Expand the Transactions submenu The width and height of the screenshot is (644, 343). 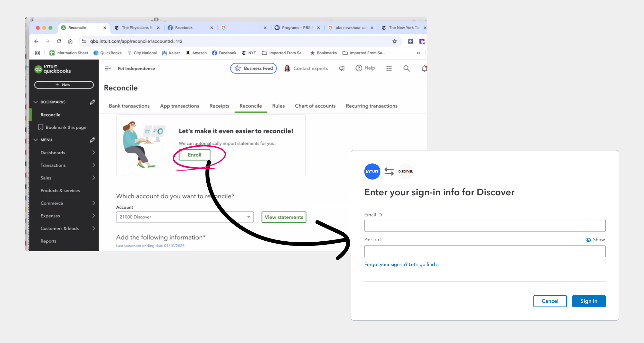tap(94, 165)
